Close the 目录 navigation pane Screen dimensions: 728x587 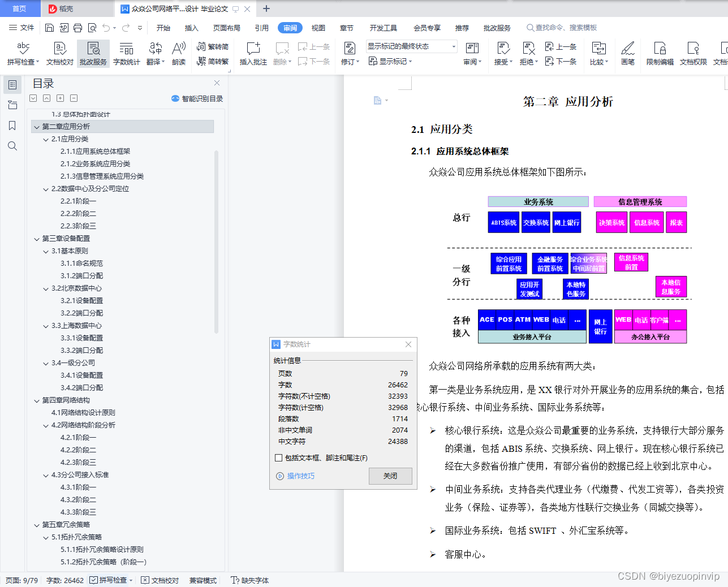coord(217,83)
